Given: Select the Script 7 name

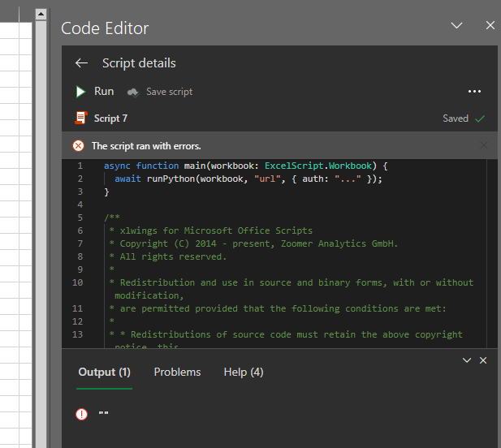Looking at the screenshot, I should tap(110, 118).
